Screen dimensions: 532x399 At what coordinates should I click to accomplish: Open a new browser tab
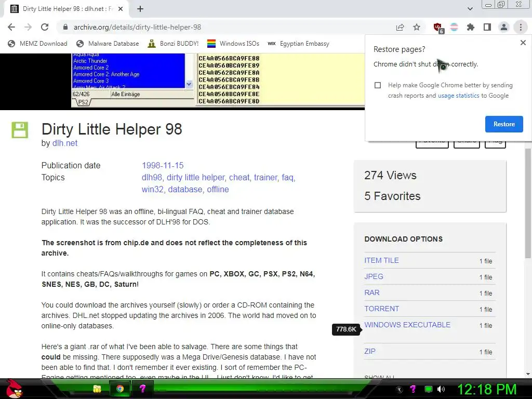tap(140, 9)
